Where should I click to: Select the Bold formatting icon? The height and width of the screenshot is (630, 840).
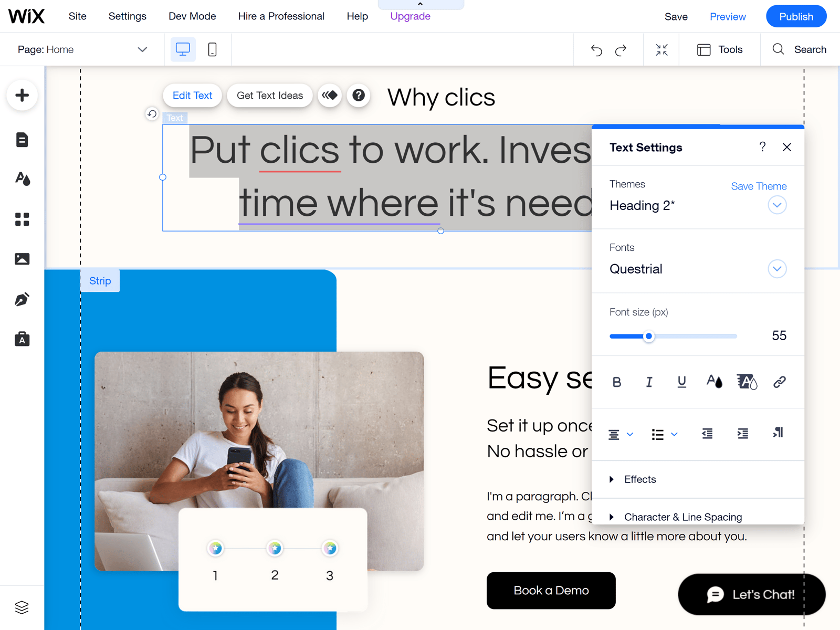tap(617, 382)
